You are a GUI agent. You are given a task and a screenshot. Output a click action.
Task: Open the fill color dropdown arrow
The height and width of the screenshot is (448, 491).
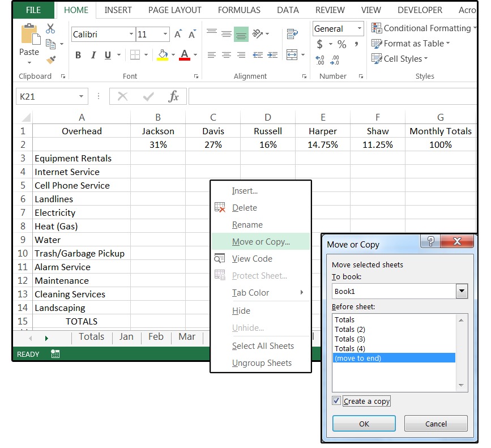(173, 55)
